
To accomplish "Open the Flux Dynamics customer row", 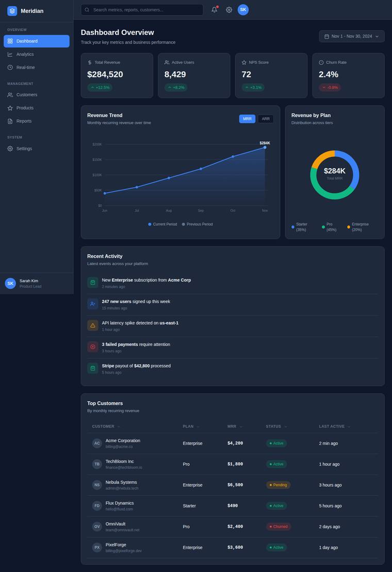I will click(233, 505).
